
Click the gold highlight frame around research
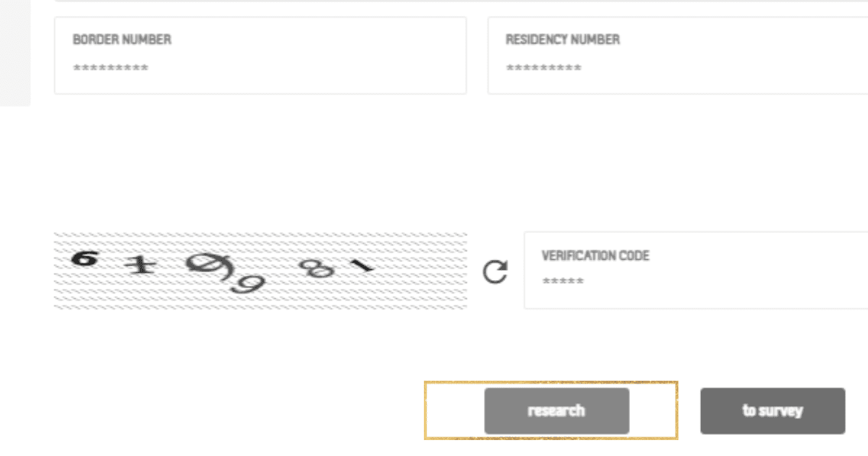(x=448, y=410)
